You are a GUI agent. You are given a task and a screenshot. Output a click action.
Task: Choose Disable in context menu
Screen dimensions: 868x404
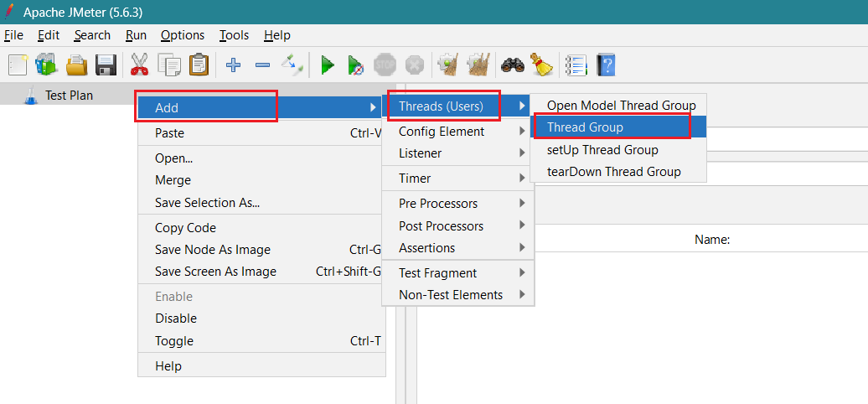coord(261,319)
